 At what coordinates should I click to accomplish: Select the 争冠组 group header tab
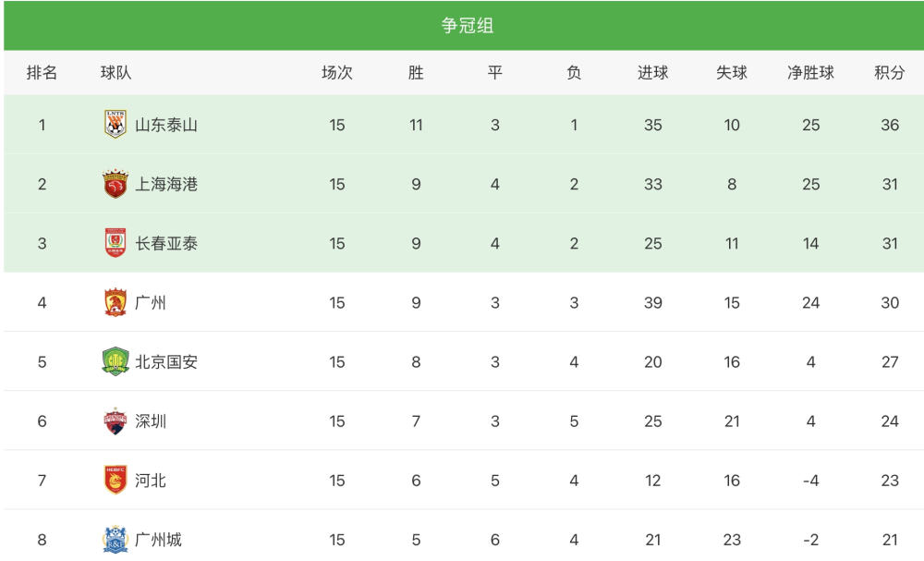click(468, 25)
